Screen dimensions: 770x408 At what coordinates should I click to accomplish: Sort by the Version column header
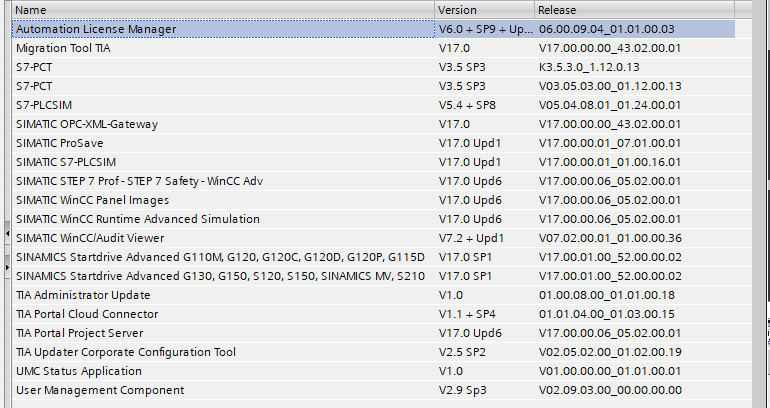point(485,10)
